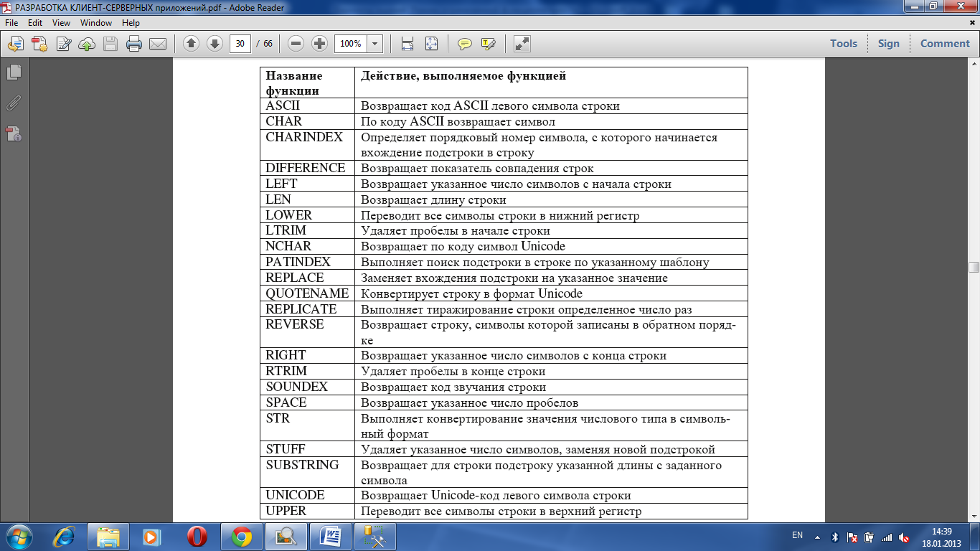Click the QUOTENAME table cell
The width and height of the screenshot is (980, 551).
(307, 293)
